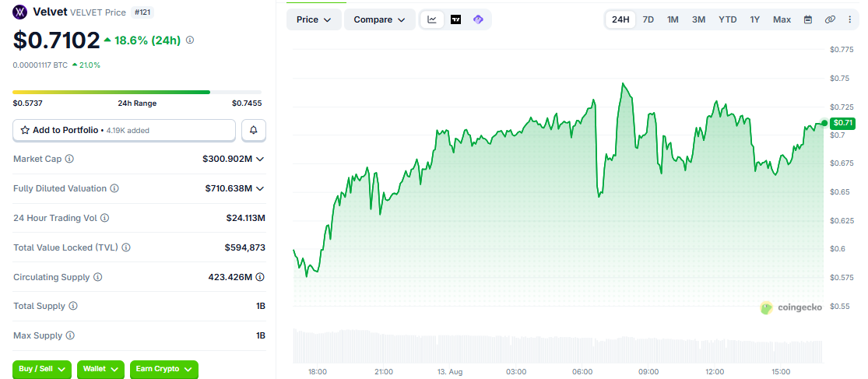Click the volume bars strip below chart
Viewport: 868px width, 379px height.
click(557, 346)
